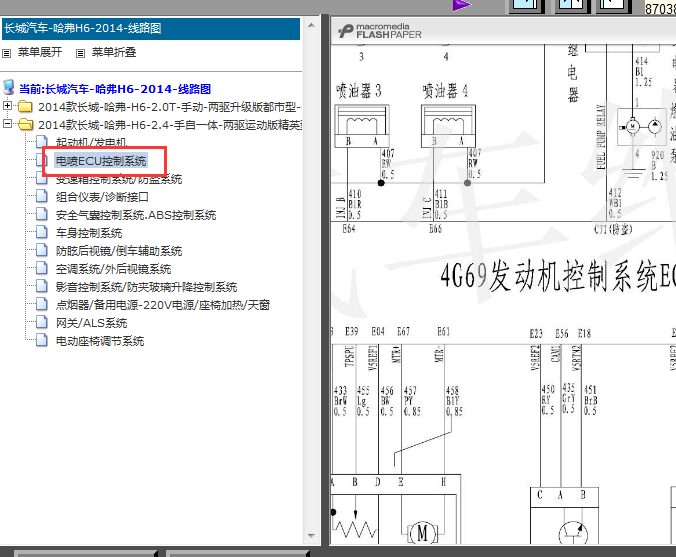Click the purple play arrow icon
This screenshot has height=557, width=676.
click(462, 5)
